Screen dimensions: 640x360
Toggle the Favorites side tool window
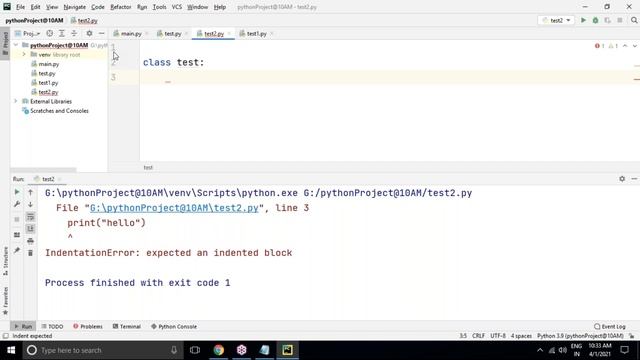tap(5, 301)
